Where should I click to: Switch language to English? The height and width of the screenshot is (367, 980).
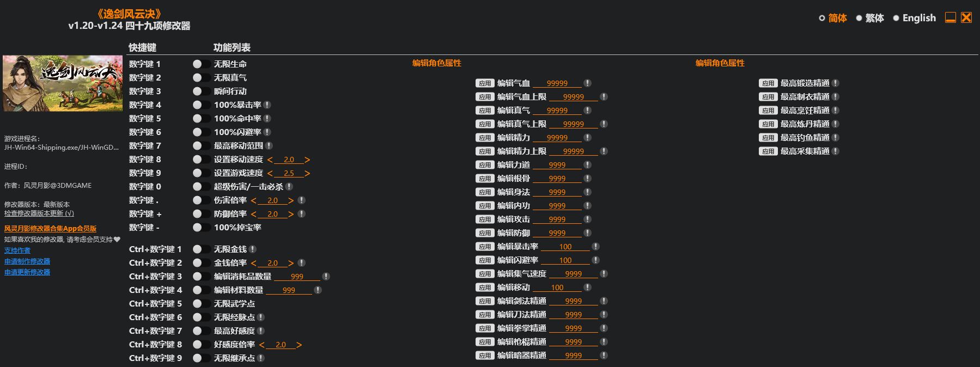click(x=914, y=18)
